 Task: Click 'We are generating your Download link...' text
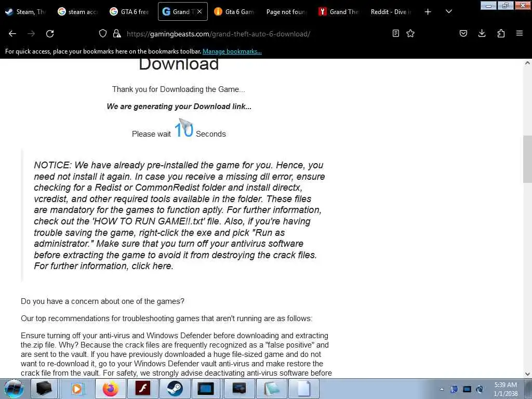[179, 106]
